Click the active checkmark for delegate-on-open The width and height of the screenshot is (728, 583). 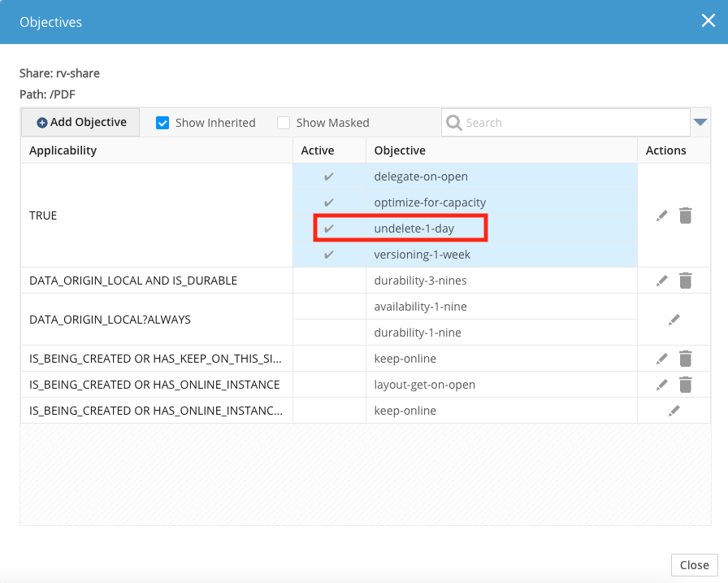tap(329, 176)
